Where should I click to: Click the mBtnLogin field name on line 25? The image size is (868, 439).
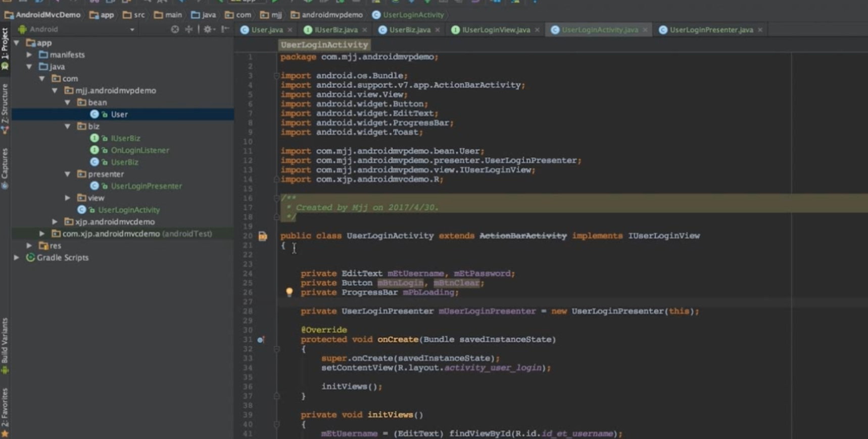(400, 283)
